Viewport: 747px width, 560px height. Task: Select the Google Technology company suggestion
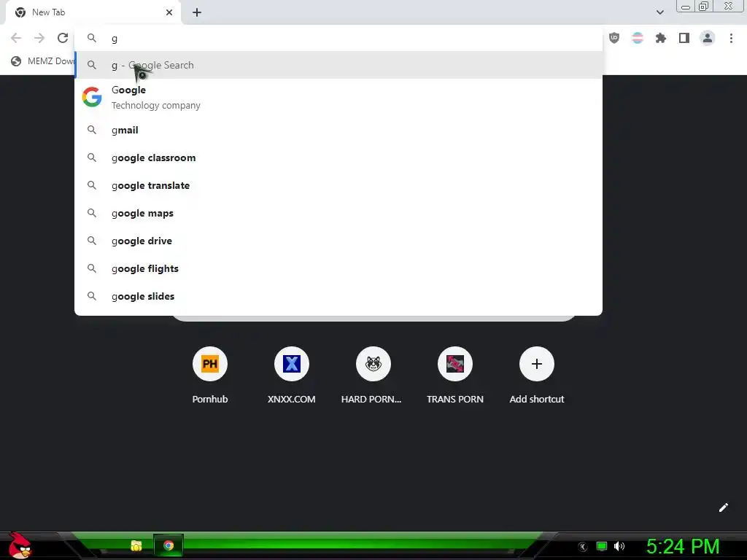[338, 98]
